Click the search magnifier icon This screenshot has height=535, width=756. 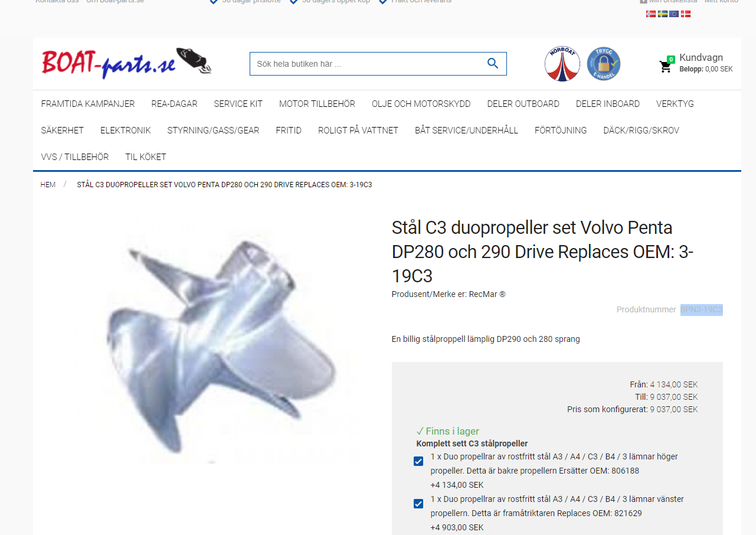pyautogui.click(x=493, y=64)
